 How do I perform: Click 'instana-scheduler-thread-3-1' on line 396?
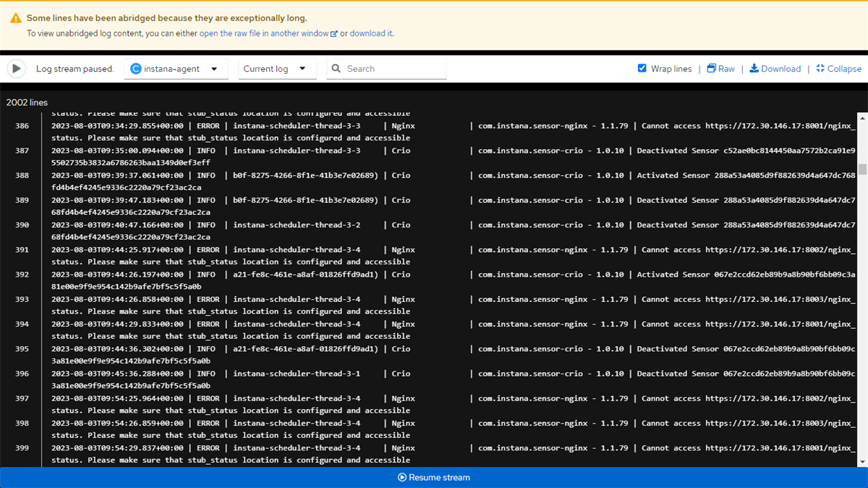click(x=297, y=374)
